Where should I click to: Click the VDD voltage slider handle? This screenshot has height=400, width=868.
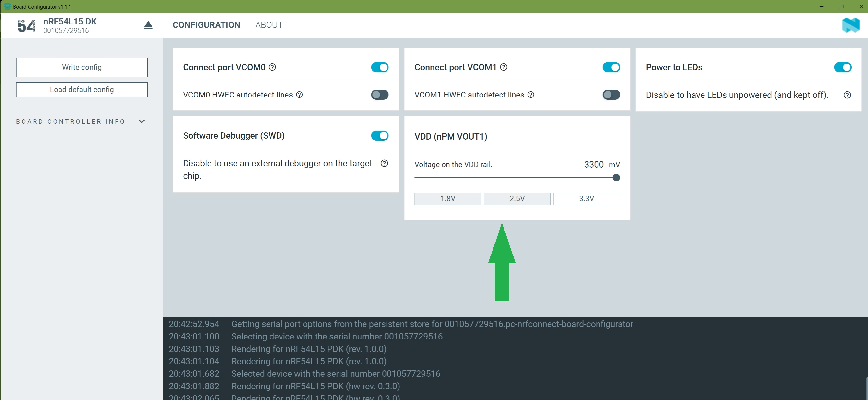[616, 178]
